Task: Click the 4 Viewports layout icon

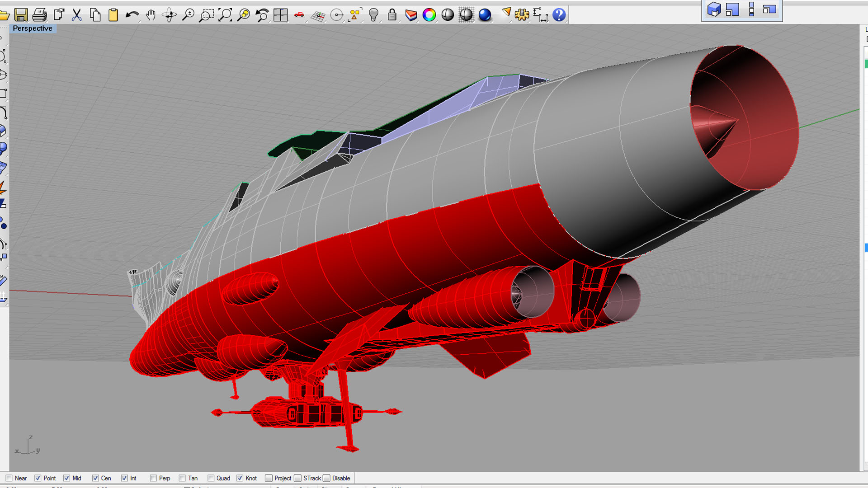Action: (x=280, y=15)
